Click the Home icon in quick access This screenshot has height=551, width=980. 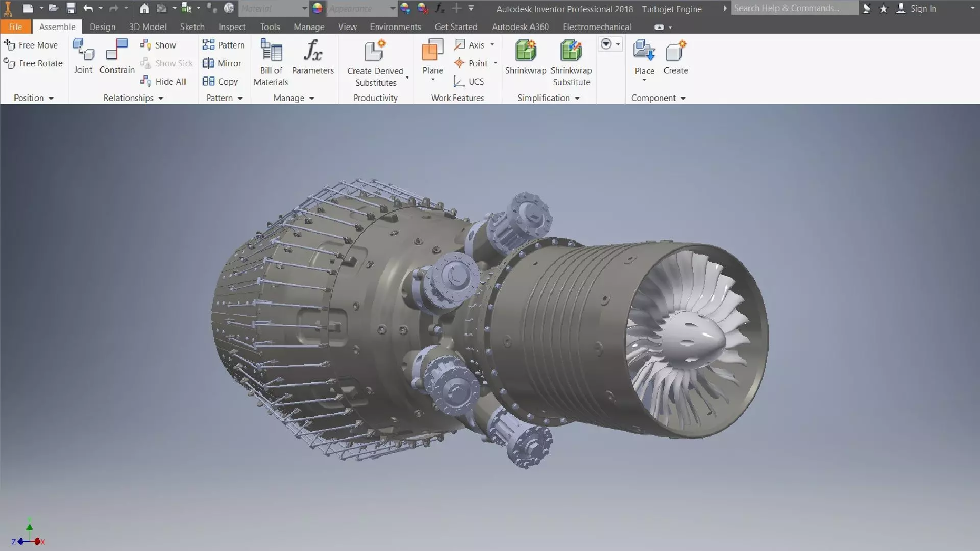coord(144,8)
